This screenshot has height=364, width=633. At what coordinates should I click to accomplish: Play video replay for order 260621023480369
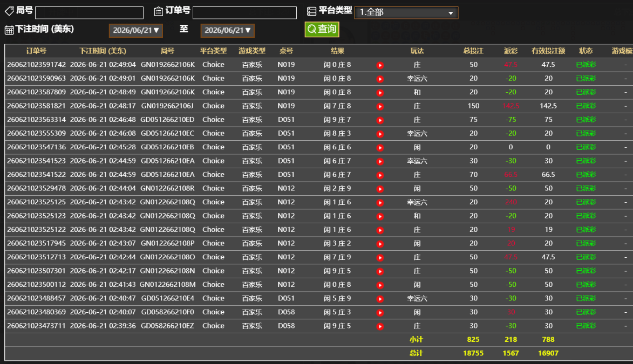380,312
